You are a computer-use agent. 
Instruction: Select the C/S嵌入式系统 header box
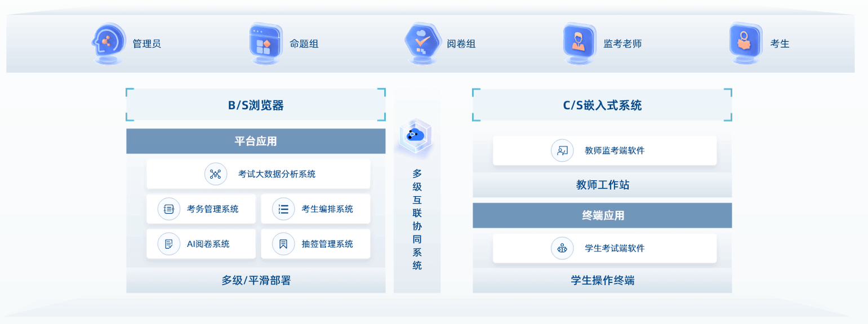point(602,105)
